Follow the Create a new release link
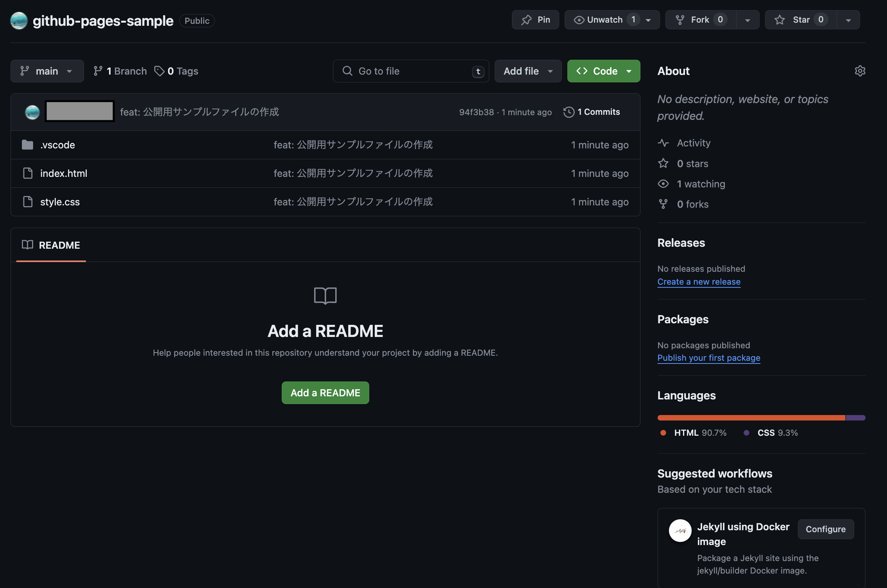The width and height of the screenshot is (887, 588). click(699, 282)
